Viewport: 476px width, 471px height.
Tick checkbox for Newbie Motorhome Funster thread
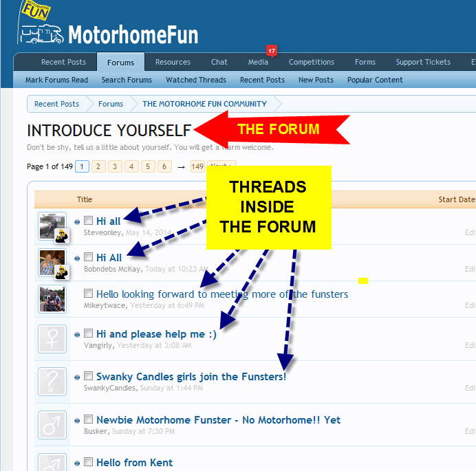[x=88, y=419]
